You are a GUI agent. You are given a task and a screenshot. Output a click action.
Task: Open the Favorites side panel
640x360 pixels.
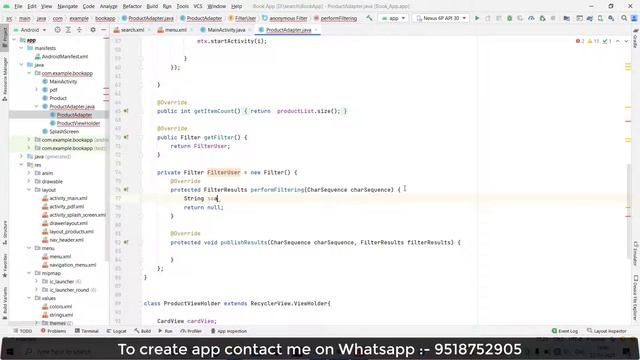pos(4,265)
